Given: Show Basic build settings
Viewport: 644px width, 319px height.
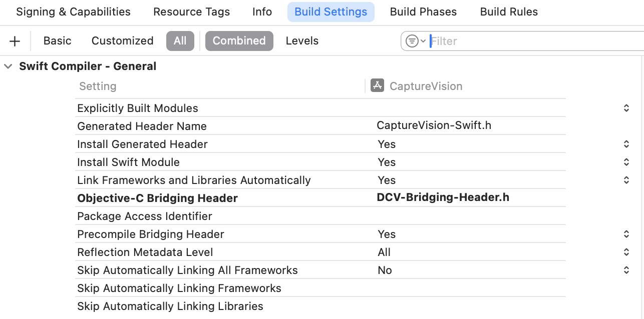Looking at the screenshot, I should coord(57,41).
